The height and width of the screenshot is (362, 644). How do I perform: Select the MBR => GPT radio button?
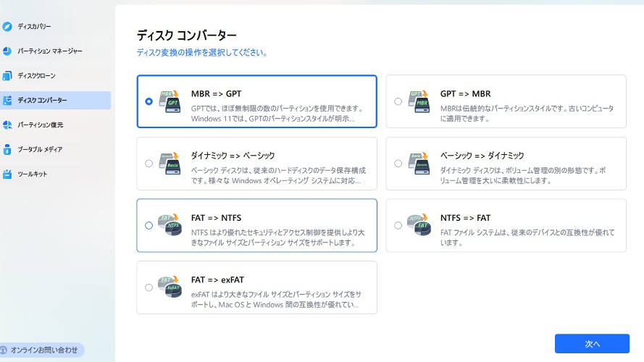point(149,101)
